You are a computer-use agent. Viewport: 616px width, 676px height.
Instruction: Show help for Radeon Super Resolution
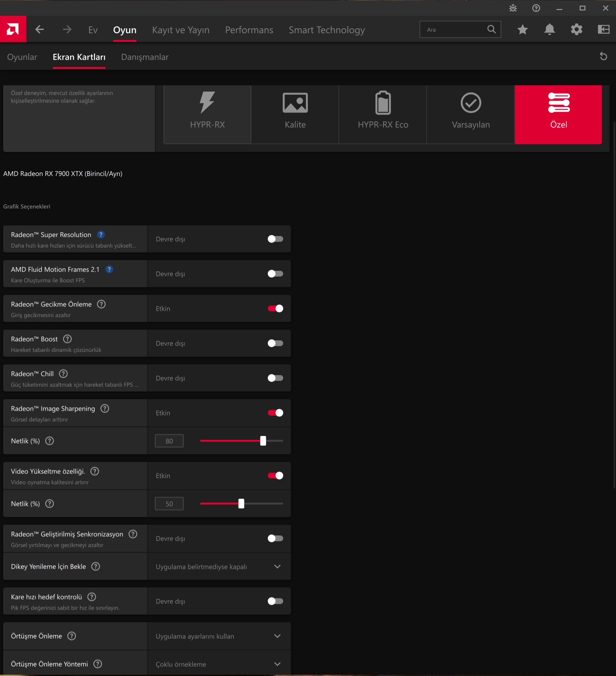pos(101,235)
